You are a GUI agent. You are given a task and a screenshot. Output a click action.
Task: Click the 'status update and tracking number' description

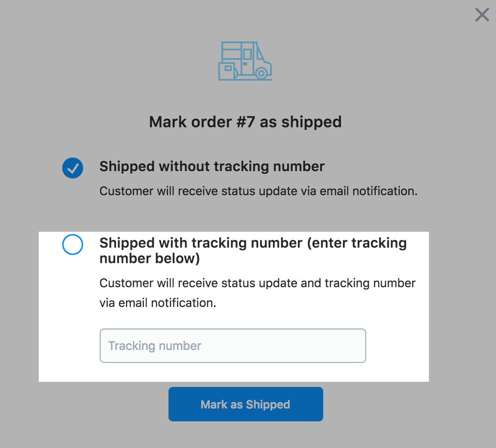(x=257, y=283)
